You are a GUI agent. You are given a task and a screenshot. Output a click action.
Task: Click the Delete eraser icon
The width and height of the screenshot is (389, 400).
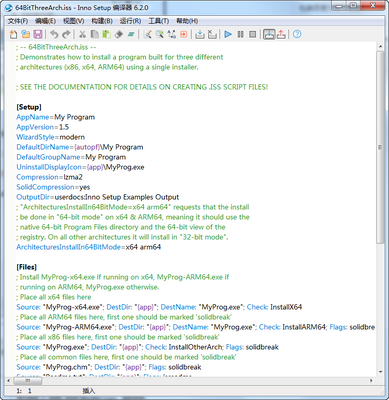click(x=119, y=34)
